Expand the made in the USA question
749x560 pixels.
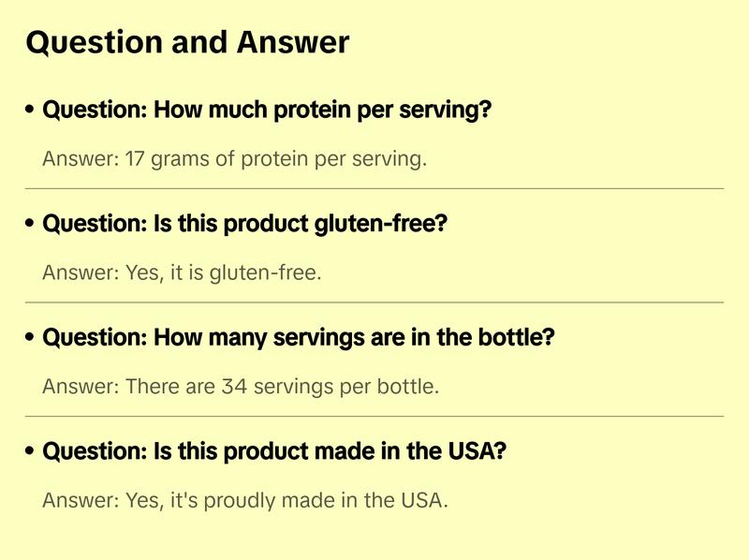[274, 451]
